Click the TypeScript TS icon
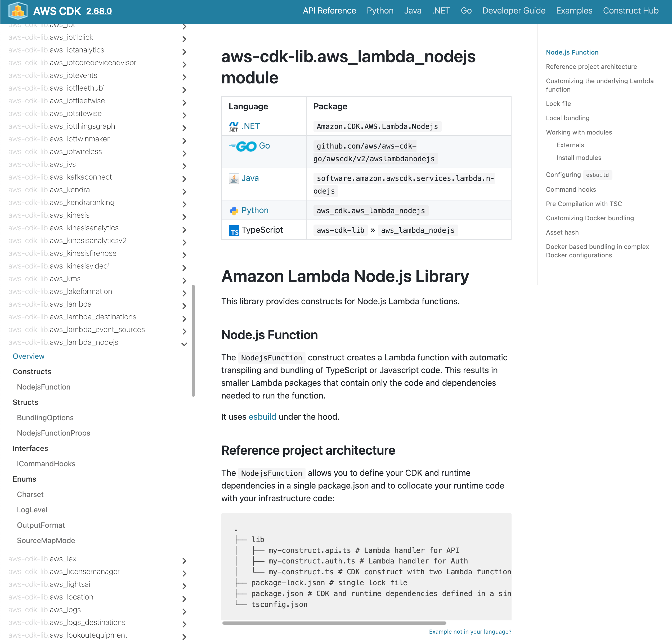 [x=234, y=231]
